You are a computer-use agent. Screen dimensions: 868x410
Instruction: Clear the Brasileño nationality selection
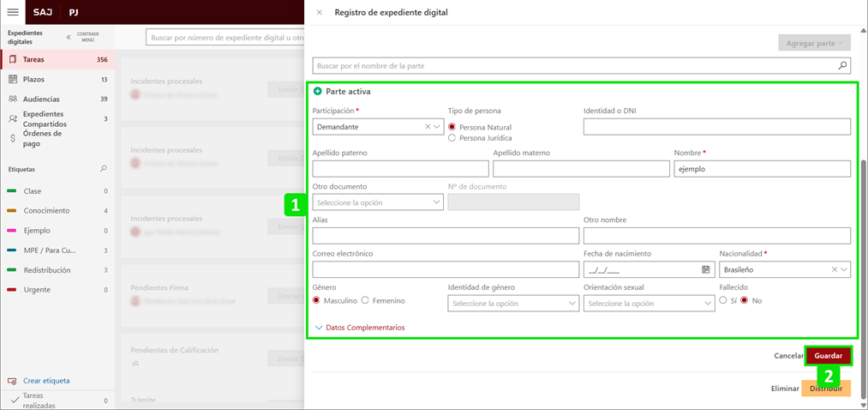click(834, 269)
